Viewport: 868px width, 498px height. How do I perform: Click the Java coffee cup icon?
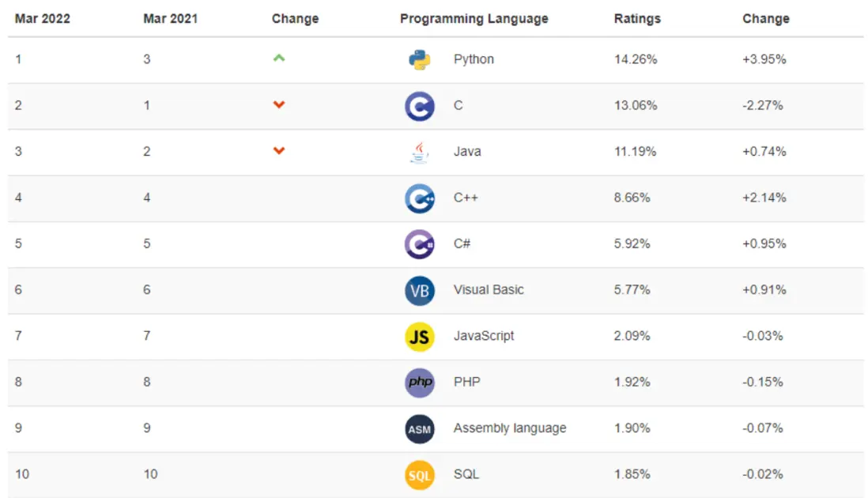click(x=420, y=152)
